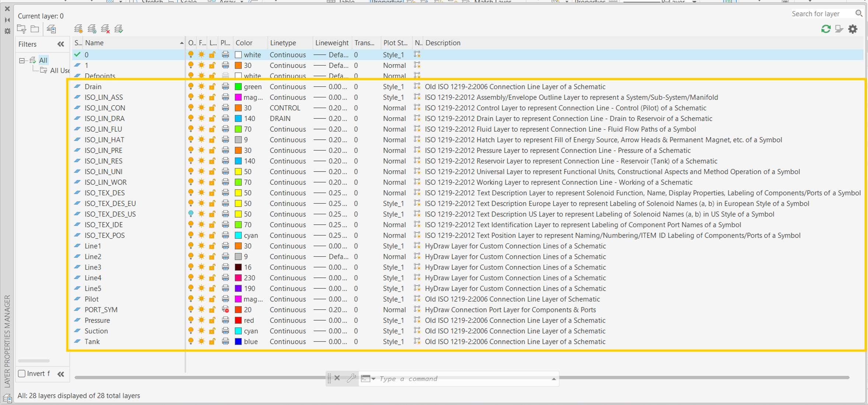The image size is (868, 405).
Task: Collapse the All filter tree node
Action: [x=22, y=60]
